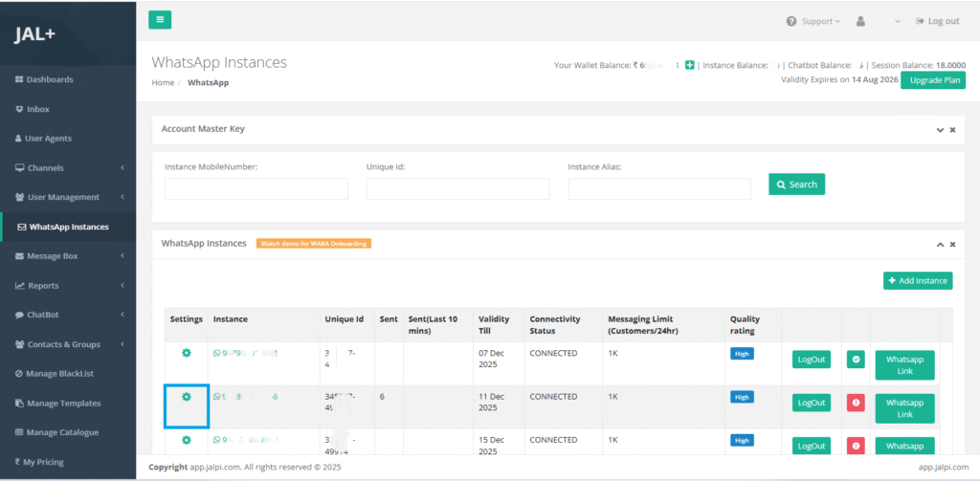Click green plus icon beside wallet balance

click(x=689, y=65)
